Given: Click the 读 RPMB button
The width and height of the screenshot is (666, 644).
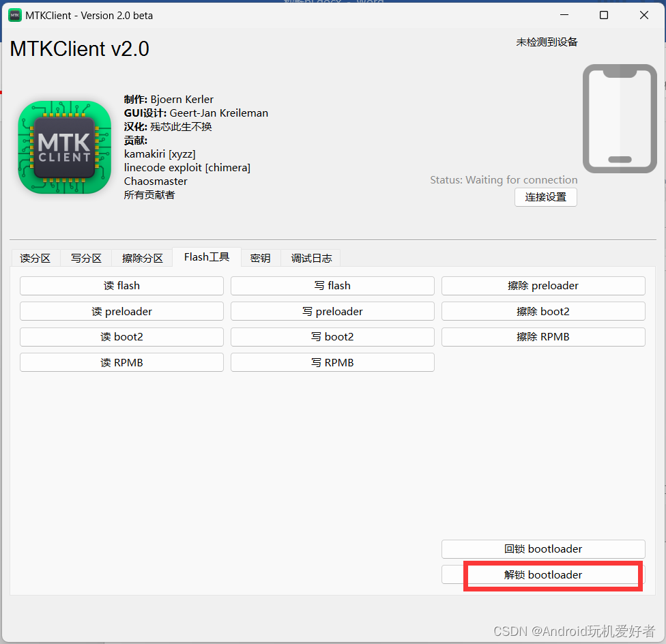Looking at the screenshot, I should point(121,362).
